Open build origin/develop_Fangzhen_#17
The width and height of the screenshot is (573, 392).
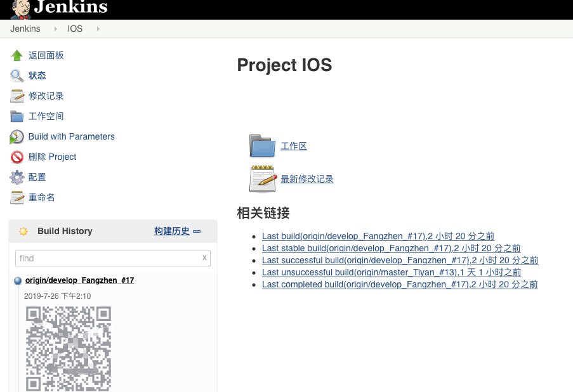(80, 280)
